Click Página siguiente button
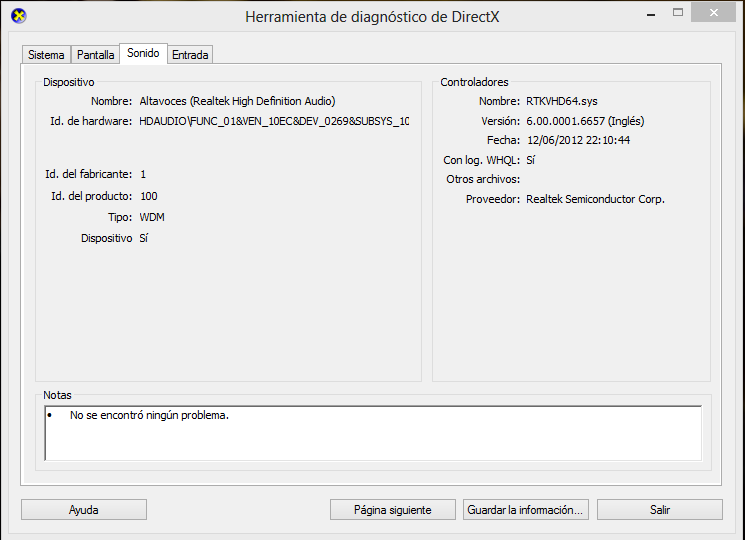 pos(392,510)
